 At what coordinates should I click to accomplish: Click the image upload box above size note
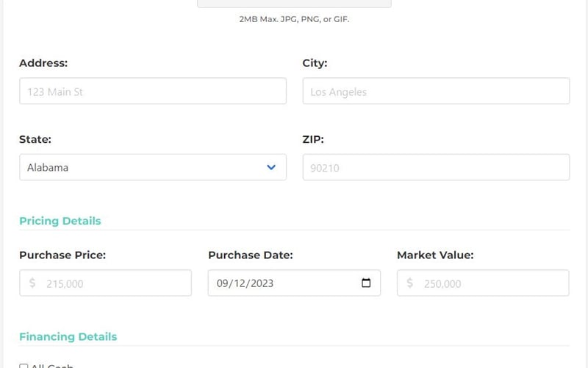(x=294, y=3)
